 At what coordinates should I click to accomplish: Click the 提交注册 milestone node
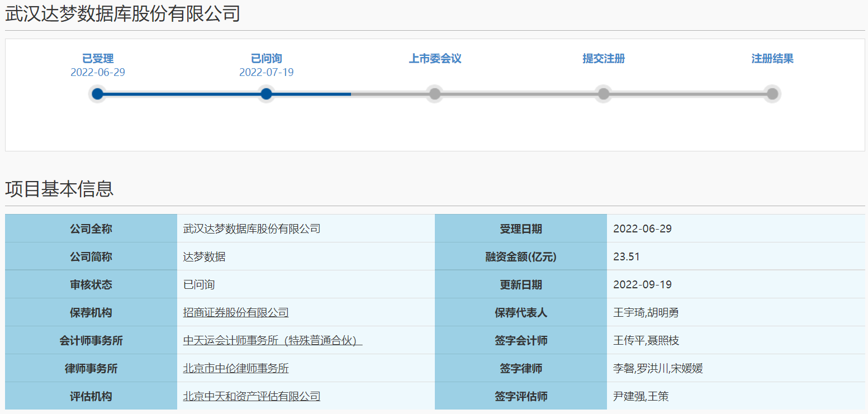click(603, 94)
